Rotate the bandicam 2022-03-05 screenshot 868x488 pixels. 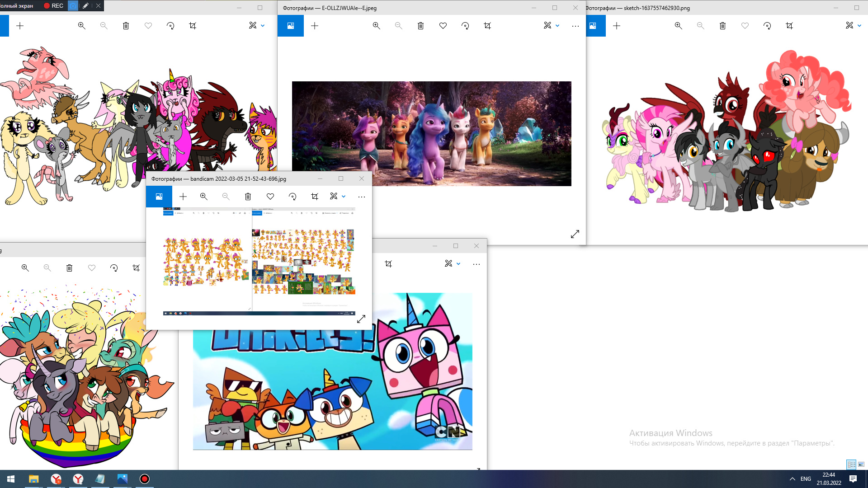tap(292, 197)
